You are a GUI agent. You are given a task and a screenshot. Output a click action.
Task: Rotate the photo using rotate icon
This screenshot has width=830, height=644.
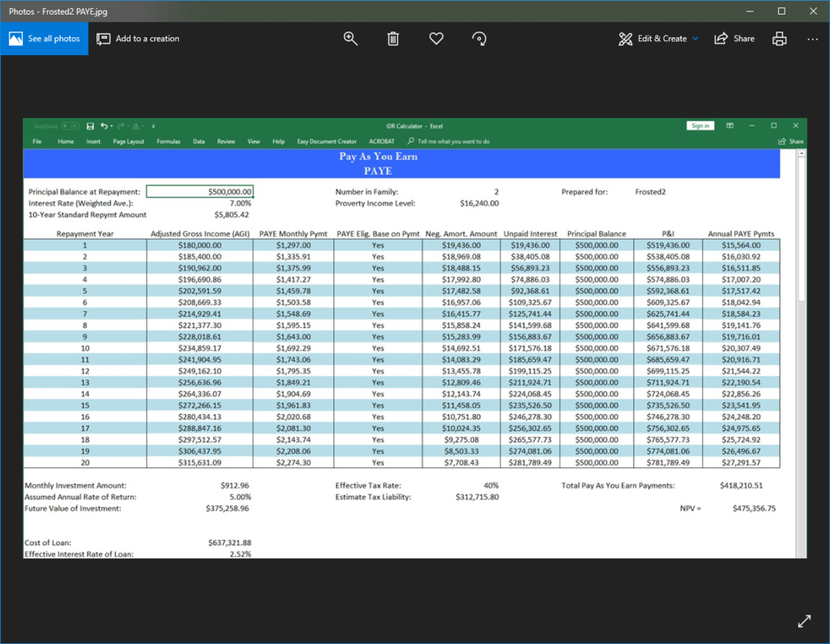pyautogui.click(x=479, y=39)
